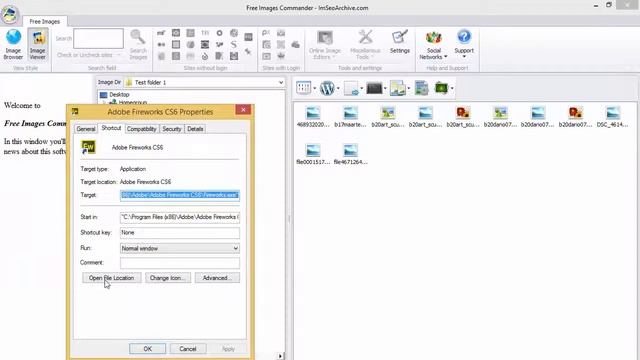Click Open File Location button

[x=111, y=278]
